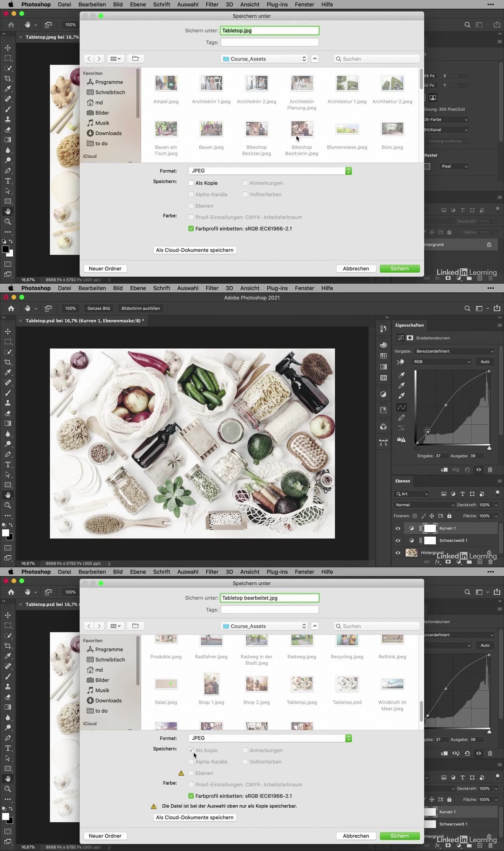504x851 pixels.
Task: Switch to the Eigenschaften panel tab
Action: point(409,325)
